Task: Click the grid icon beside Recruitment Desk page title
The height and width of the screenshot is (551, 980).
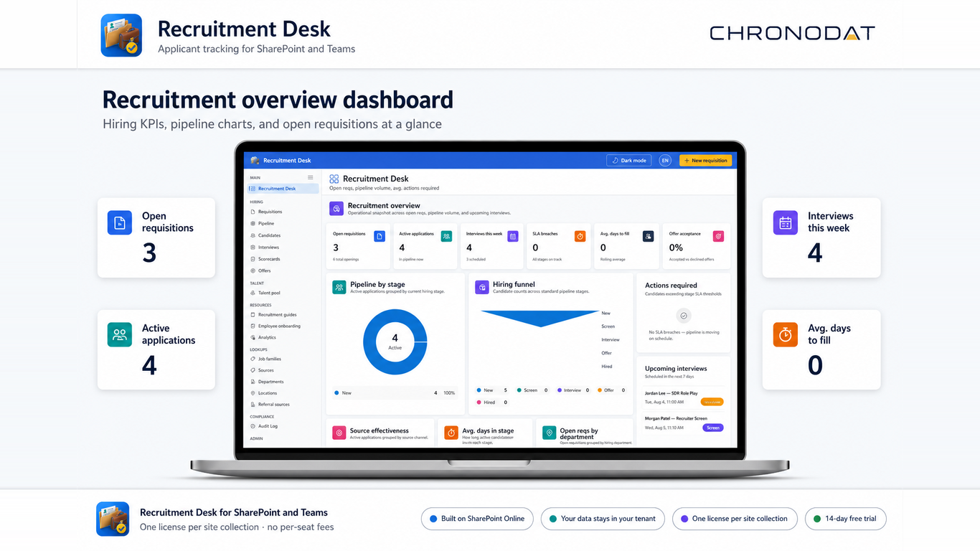Action: click(334, 179)
